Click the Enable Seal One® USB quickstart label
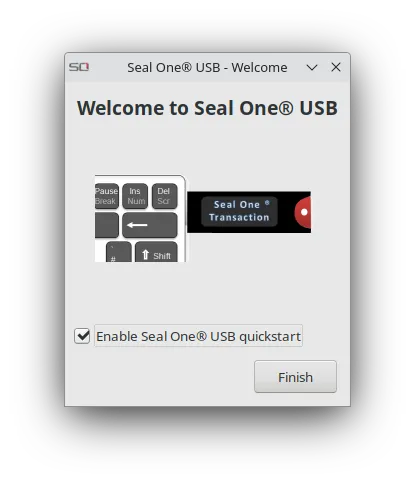415x483 pixels. [x=198, y=336]
